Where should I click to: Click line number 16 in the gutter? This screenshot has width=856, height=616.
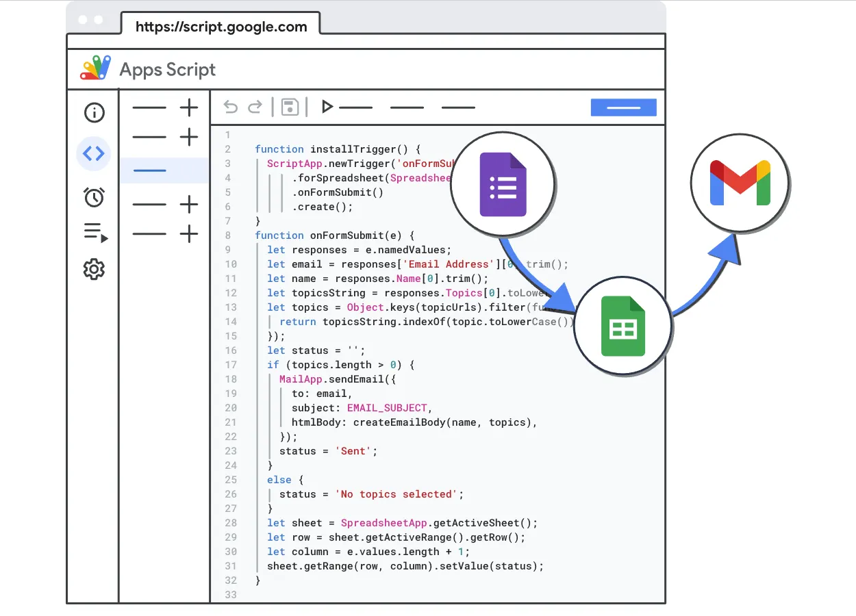231,350
